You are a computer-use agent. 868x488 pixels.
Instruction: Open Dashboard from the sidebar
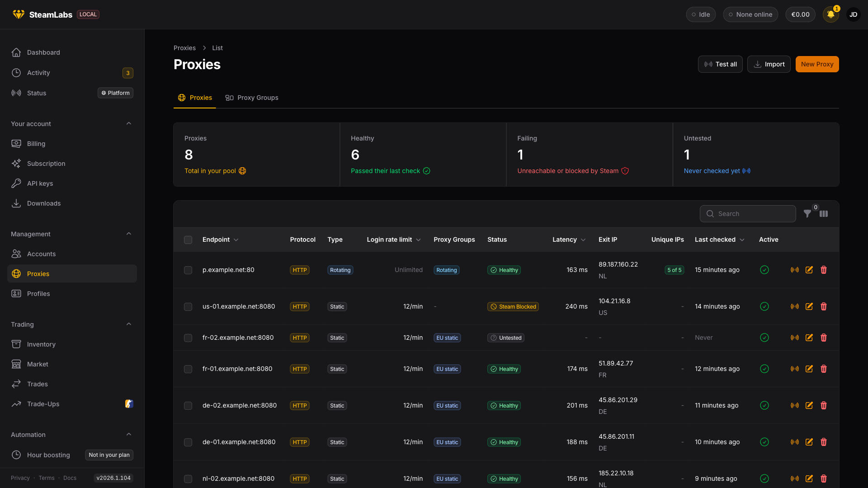[72, 52]
